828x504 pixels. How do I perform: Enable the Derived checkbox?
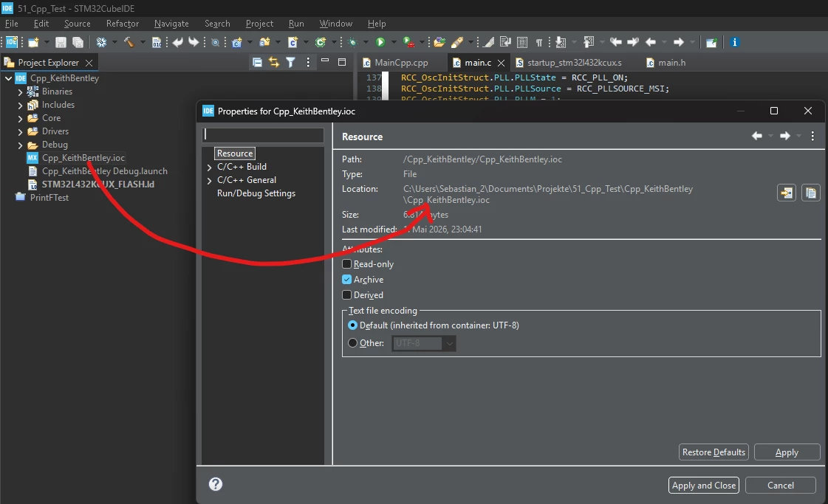point(347,295)
